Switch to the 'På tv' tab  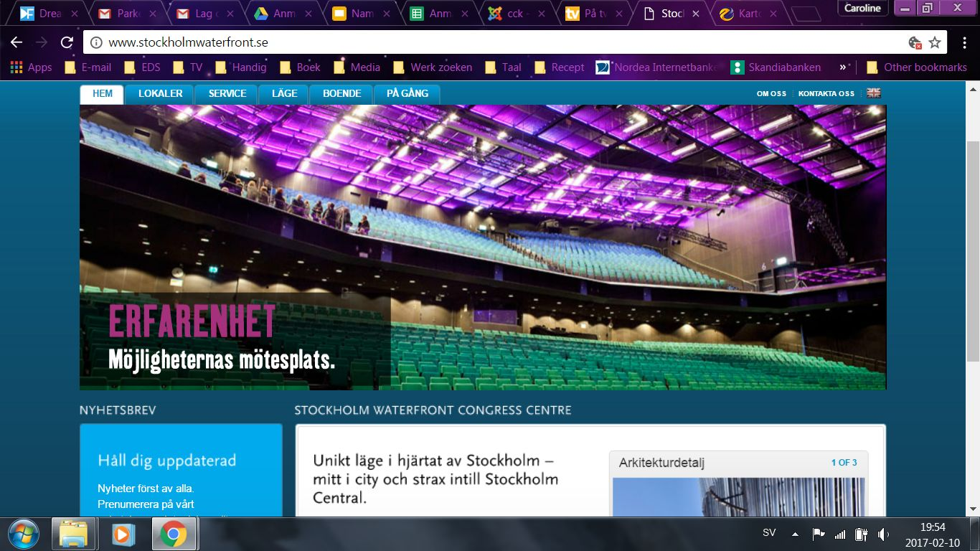595,14
